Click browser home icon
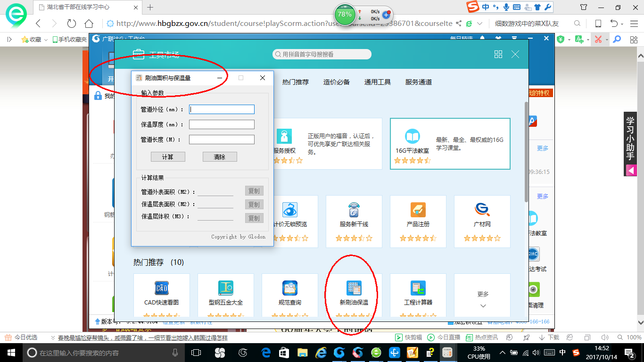Image resolution: width=644 pixels, height=362 pixels. coord(89,24)
